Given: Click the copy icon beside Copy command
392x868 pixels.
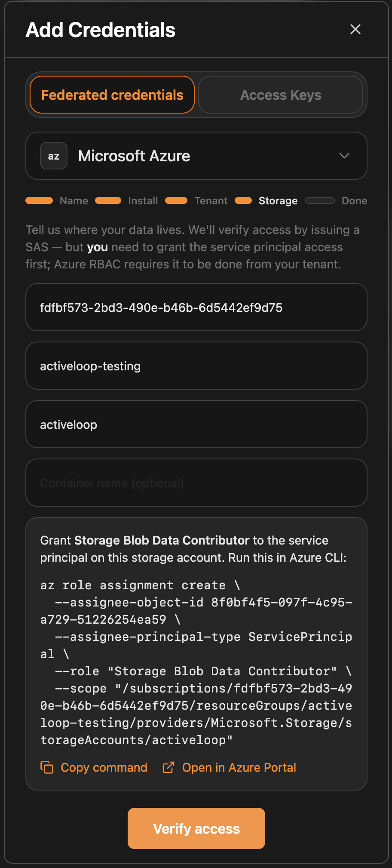Looking at the screenshot, I should click(x=47, y=767).
